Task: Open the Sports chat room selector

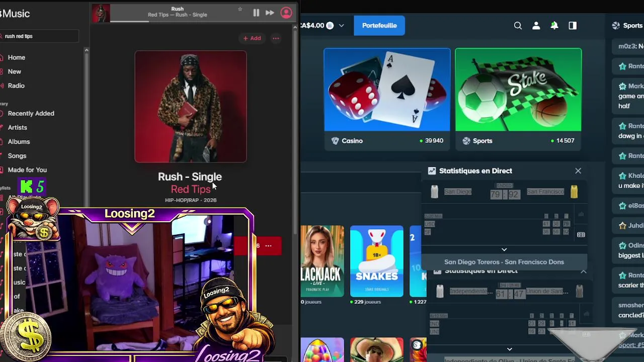Action: (x=627, y=26)
